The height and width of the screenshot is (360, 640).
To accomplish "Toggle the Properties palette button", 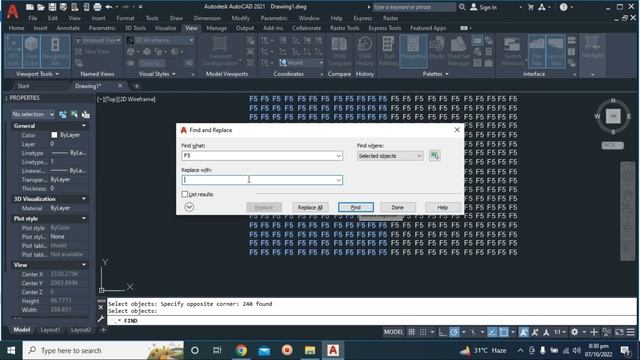I will coord(413,51).
